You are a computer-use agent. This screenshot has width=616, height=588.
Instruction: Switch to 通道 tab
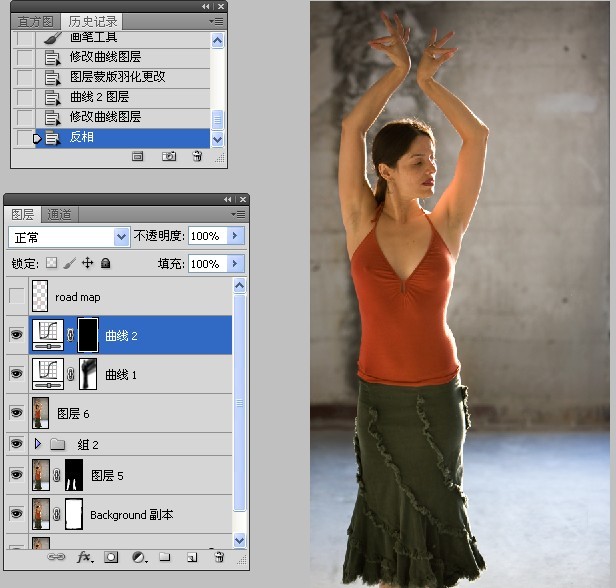[59, 214]
